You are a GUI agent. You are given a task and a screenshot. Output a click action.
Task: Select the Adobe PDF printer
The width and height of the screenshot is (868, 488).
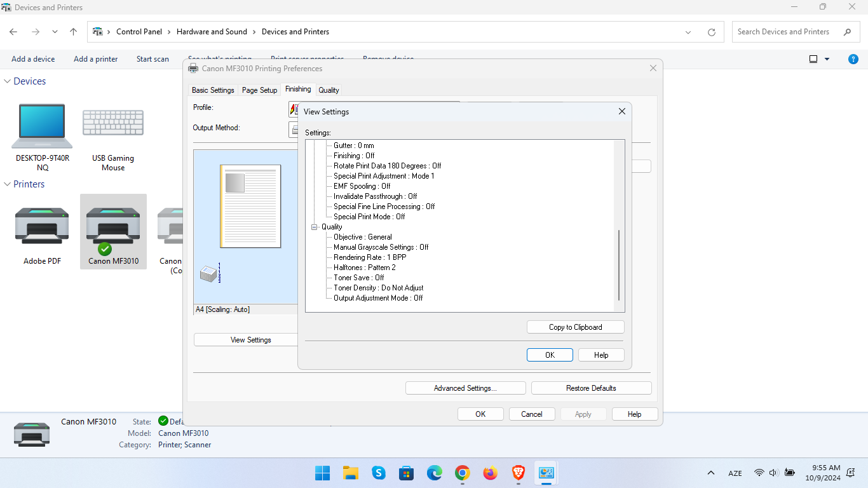click(x=43, y=236)
